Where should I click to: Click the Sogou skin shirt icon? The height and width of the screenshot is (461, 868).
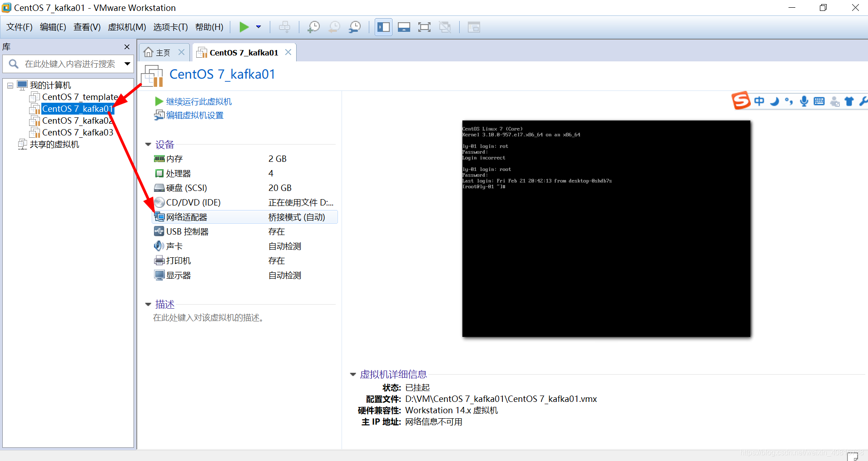[x=849, y=101]
